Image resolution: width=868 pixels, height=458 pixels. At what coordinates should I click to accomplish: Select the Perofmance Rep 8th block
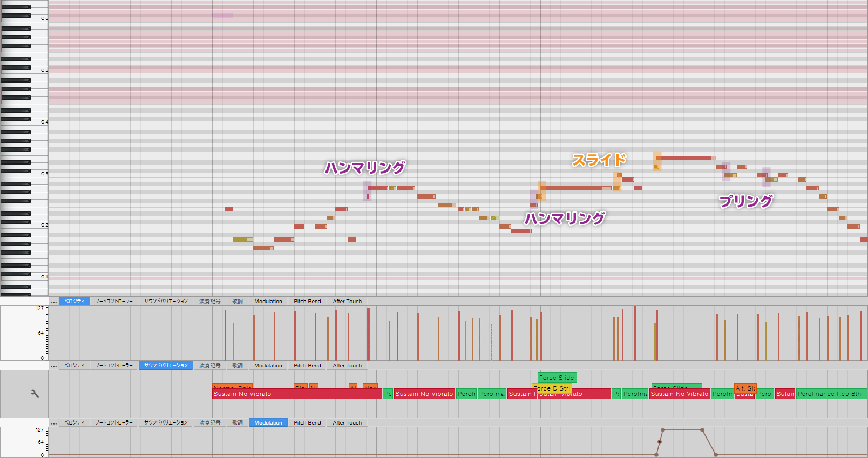point(832,394)
